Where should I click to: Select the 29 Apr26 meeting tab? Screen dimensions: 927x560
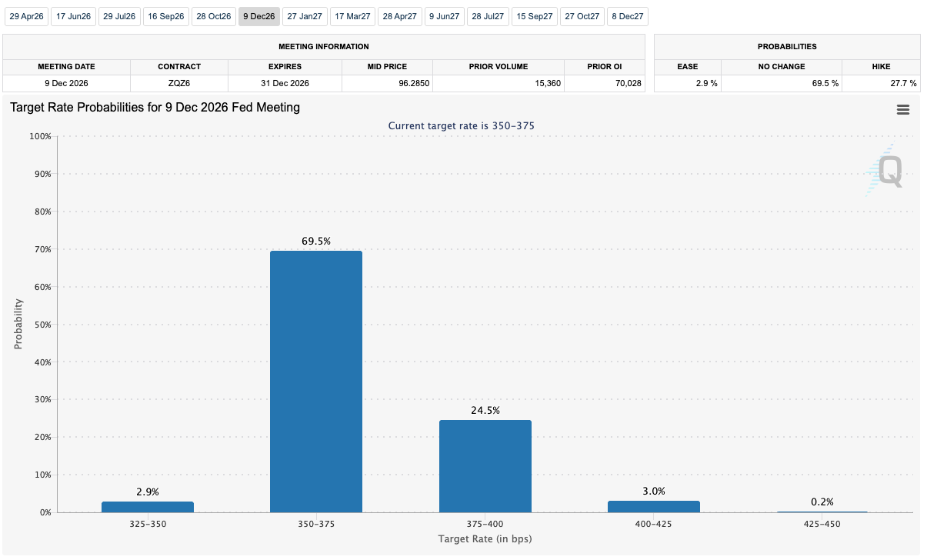25,16
